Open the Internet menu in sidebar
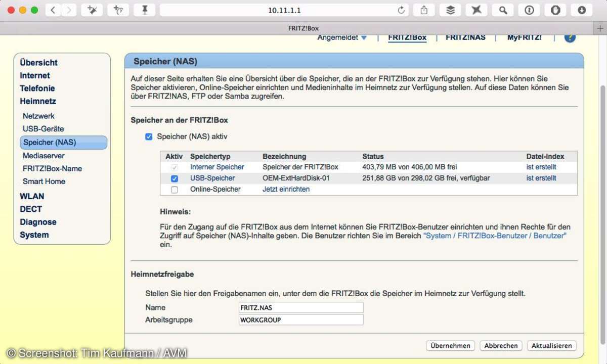Viewport: 607px width, 364px height. (35, 76)
